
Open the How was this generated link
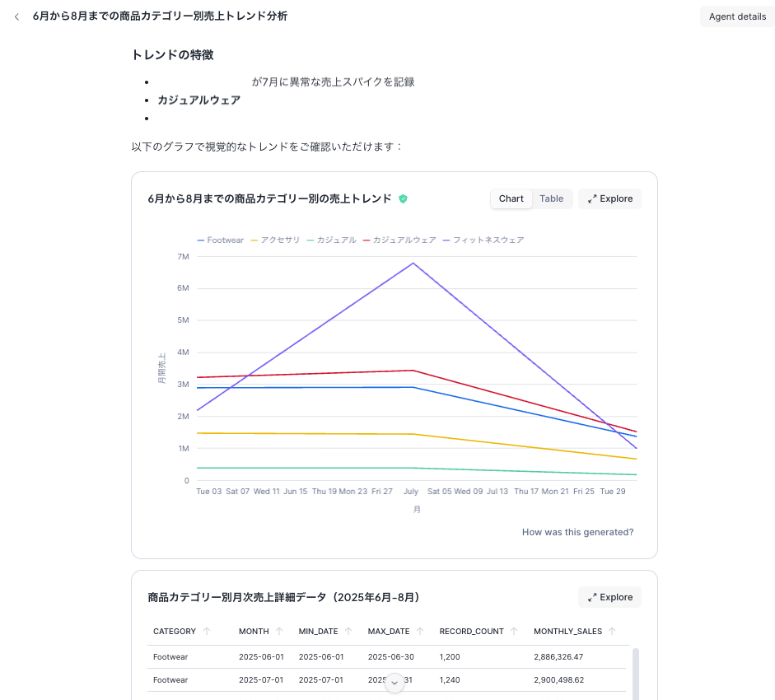coord(577,532)
